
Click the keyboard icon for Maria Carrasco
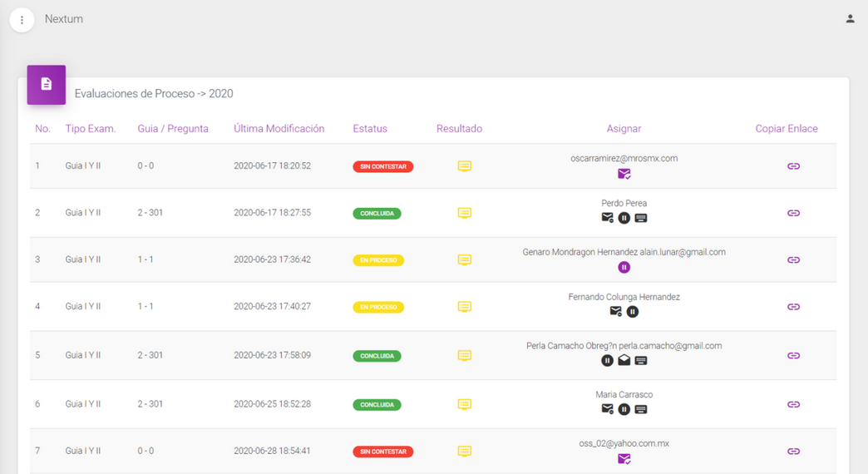click(x=640, y=409)
